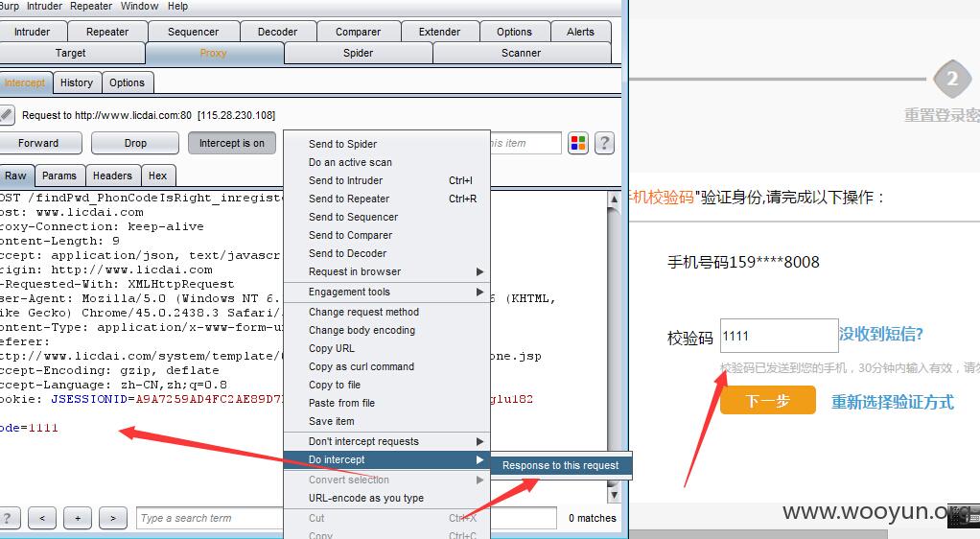Expand the Engagement tools submenu
This screenshot has width=980, height=539.
(386, 292)
